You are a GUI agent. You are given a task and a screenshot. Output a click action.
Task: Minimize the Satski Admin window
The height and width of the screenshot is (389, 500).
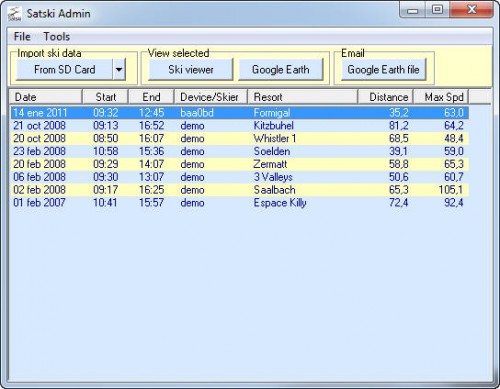coord(413,9)
